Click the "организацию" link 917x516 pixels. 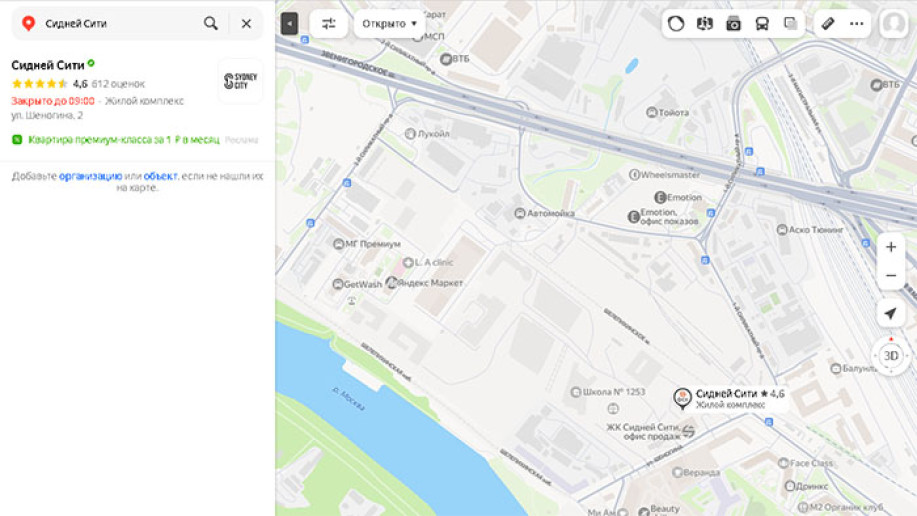pos(90,176)
